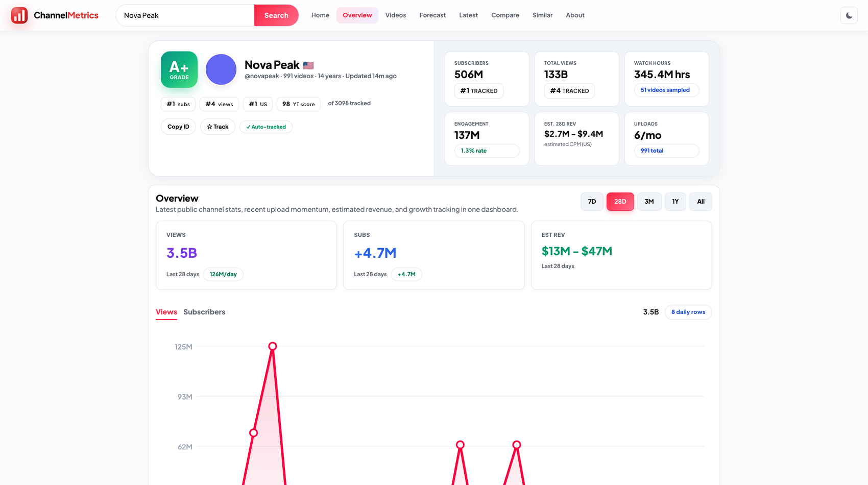Click the 'of 3098 tracked' text
The height and width of the screenshot is (485, 868).
pyautogui.click(x=349, y=103)
